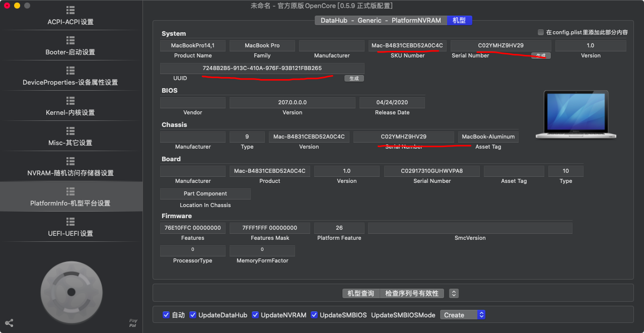Open the ACPI settings list icon
Viewport: 644px width, 333px height.
[x=70, y=10]
